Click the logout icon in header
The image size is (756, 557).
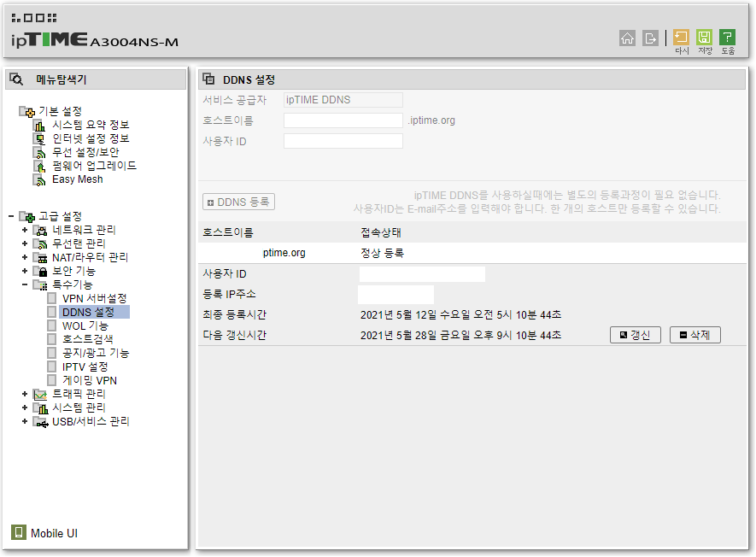[x=650, y=38]
